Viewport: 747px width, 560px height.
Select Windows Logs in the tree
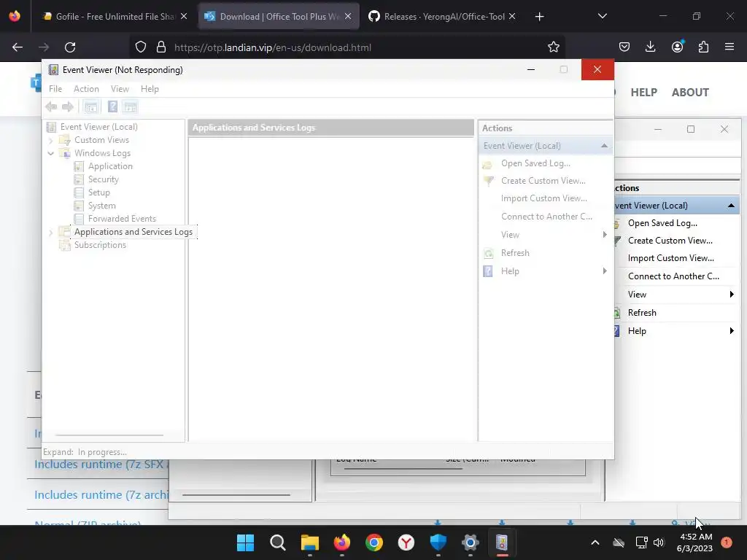tap(102, 153)
